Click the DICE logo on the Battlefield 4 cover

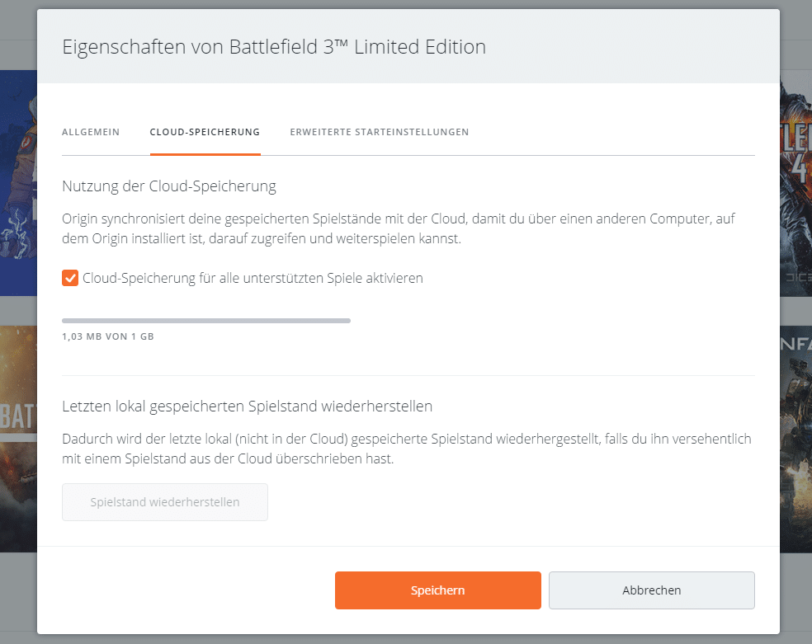(x=797, y=278)
